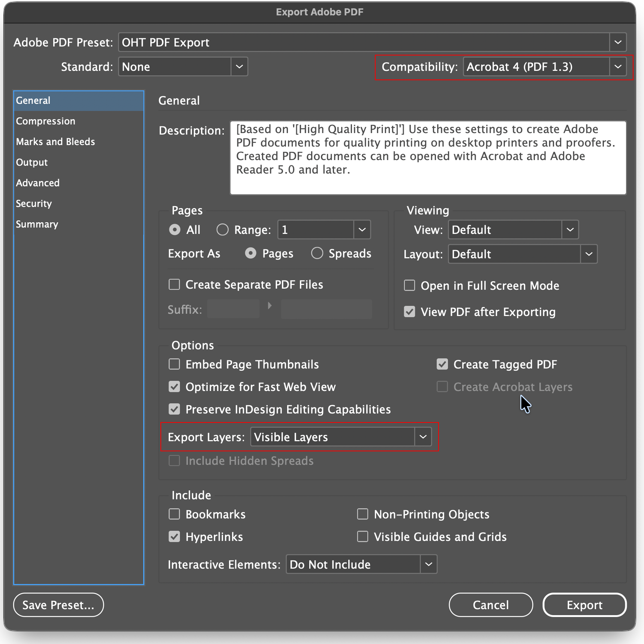Screen dimensions: 644x644
Task: Select the Range radio button
Action: [222, 230]
